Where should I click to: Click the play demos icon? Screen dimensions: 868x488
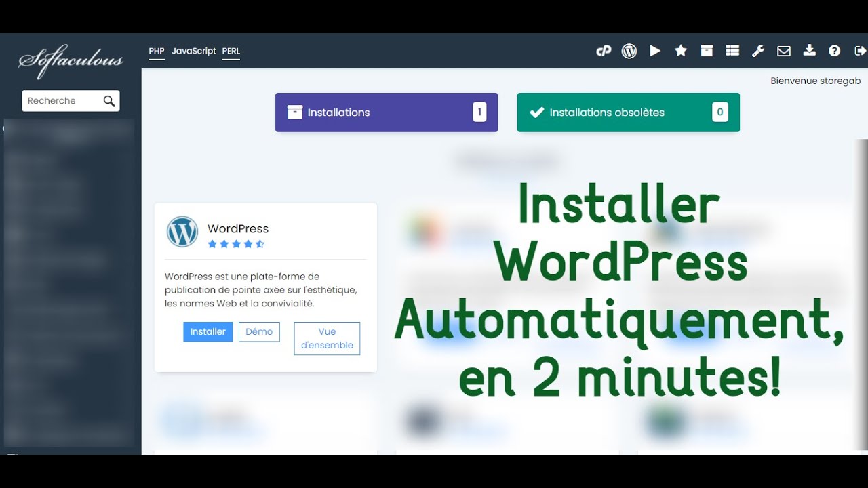[x=655, y=51]
